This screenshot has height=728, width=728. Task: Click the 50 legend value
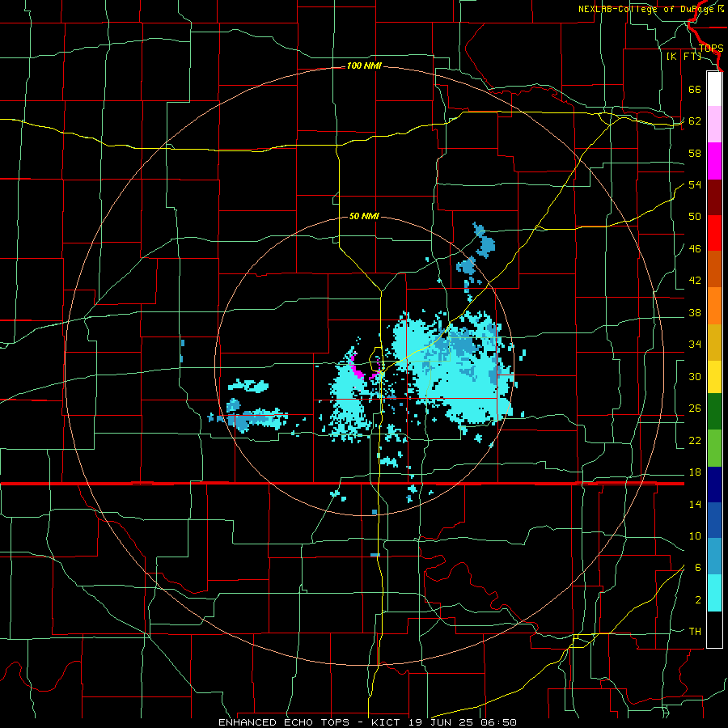pyautogui.click(x=695, y=217)
